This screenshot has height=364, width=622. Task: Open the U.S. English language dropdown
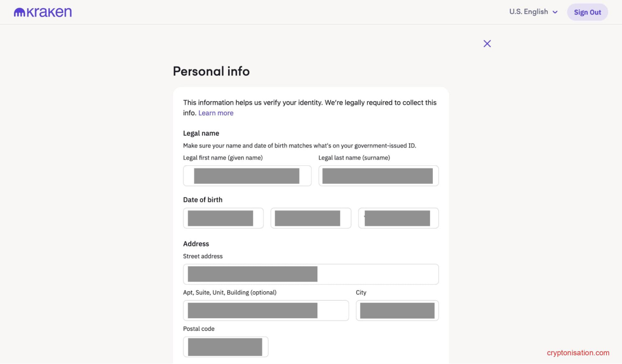[533, 12]
